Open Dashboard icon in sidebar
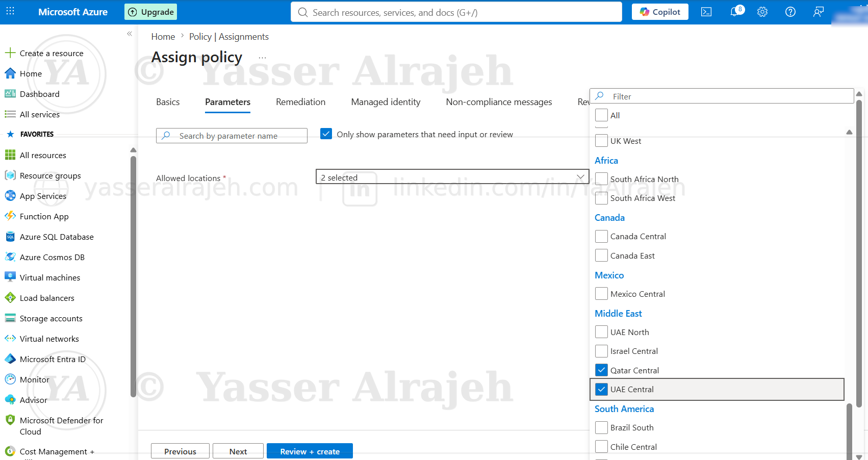 pyautogui.click(x=10, y=94)
